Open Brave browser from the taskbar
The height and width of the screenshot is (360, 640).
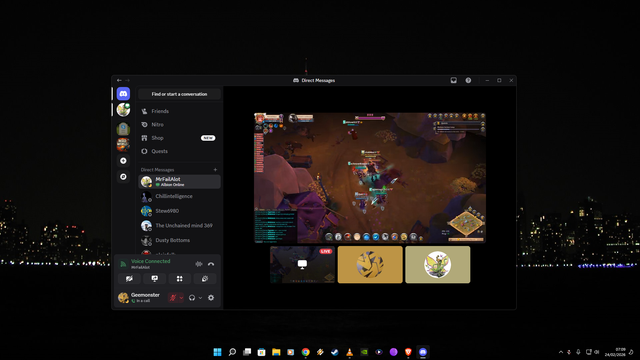[408, 352]
